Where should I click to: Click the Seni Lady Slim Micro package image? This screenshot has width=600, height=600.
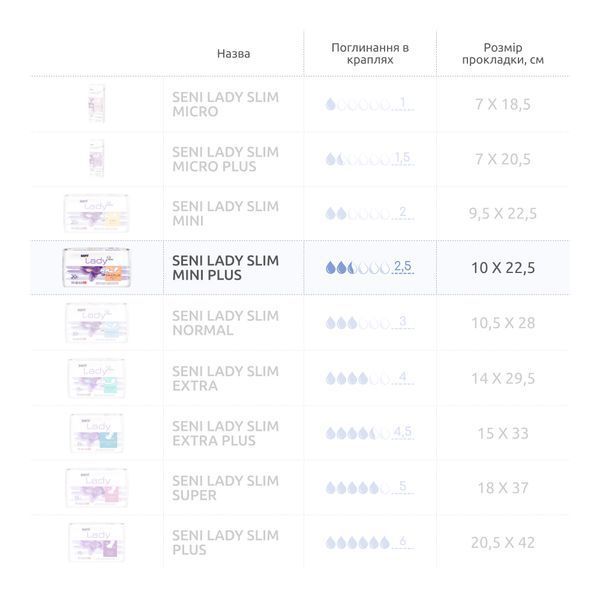pos(97,104)
